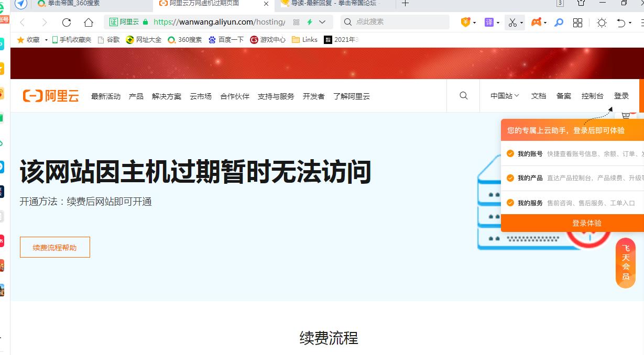Open the 控制台 link
This screenshot has height=355, width=644.
593,96
